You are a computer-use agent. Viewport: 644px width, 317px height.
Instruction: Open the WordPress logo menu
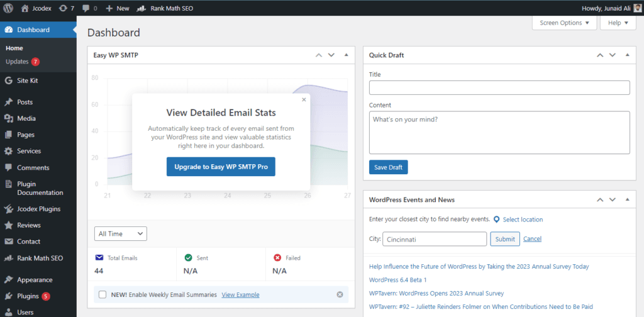click(8, 8)
